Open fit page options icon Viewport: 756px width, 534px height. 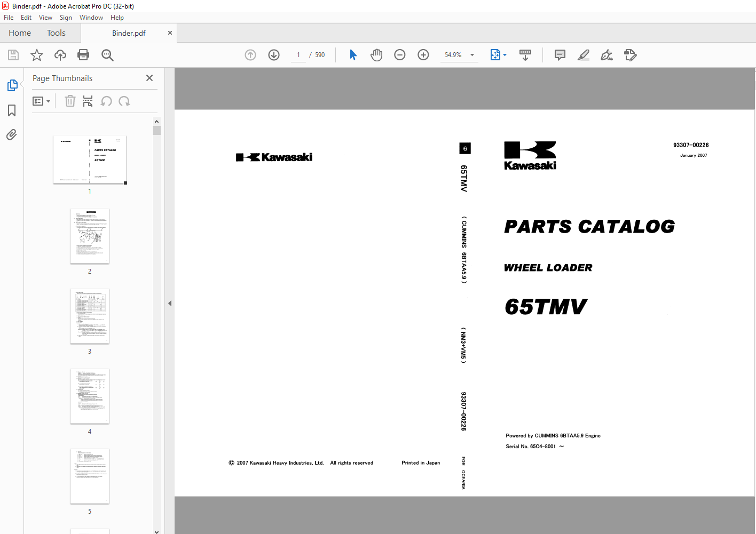(498, 55)
